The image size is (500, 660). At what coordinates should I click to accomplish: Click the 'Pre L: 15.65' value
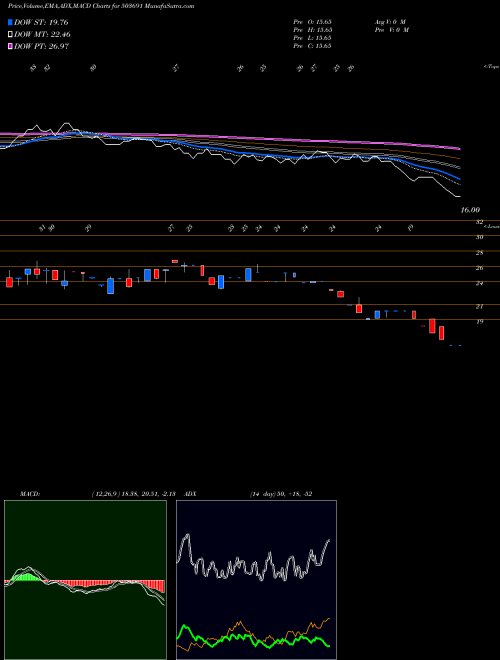coord(312,38)
